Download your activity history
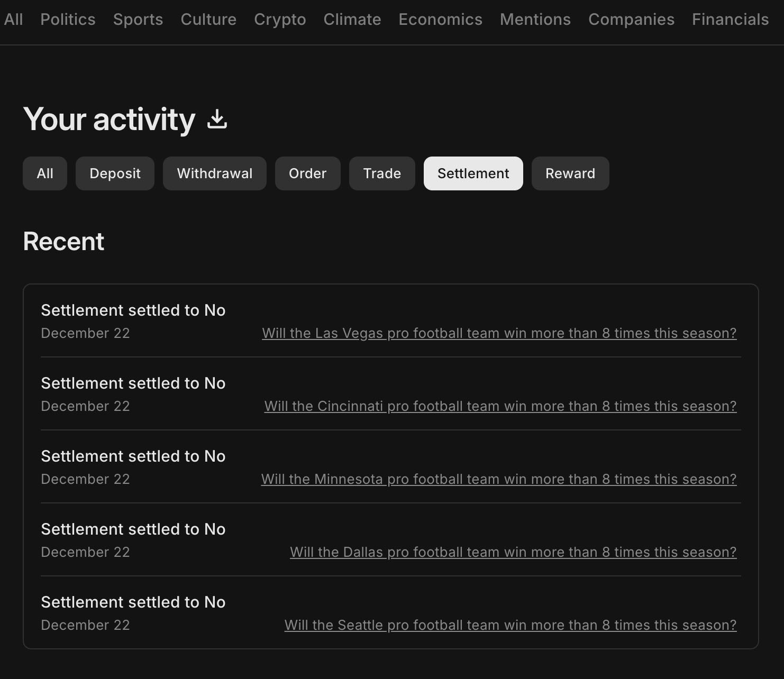The width and height of the screenshot is (784, 679). click(217, 119)
